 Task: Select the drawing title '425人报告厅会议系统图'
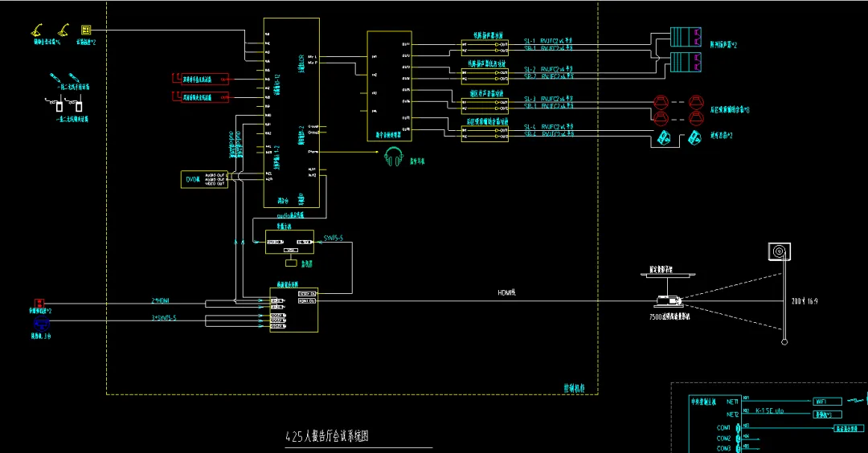[327, 436]
